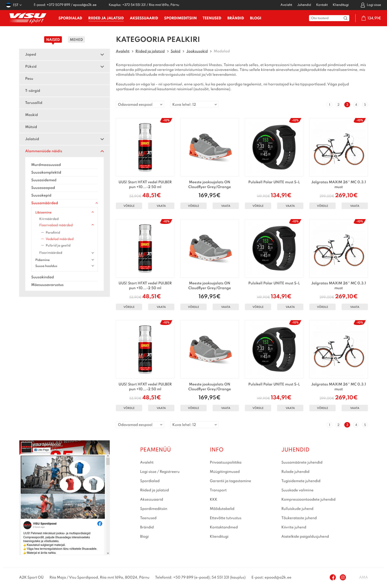Go to page 4 at top
The image size is (387, 588).
[x=356, y=105]
